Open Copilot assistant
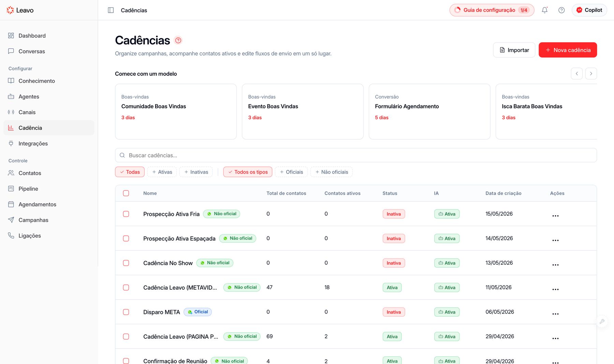The width and height of the screenshot is (614, 364). pos(589,10)
